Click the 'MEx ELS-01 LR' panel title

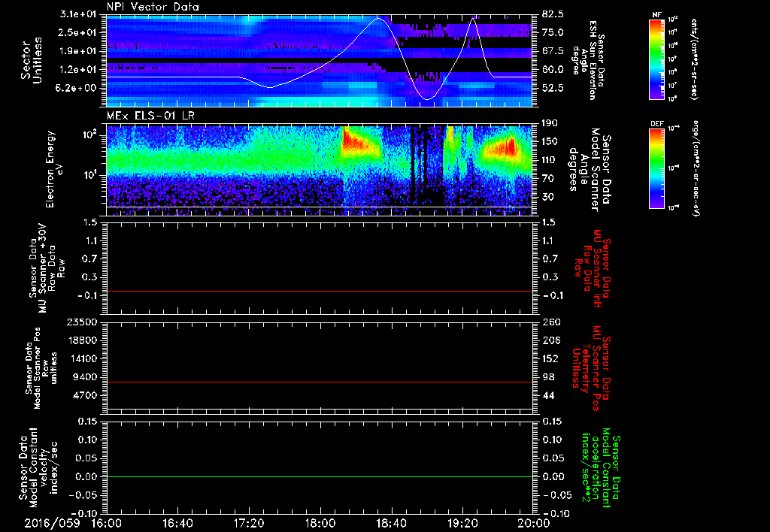point(150,116)
